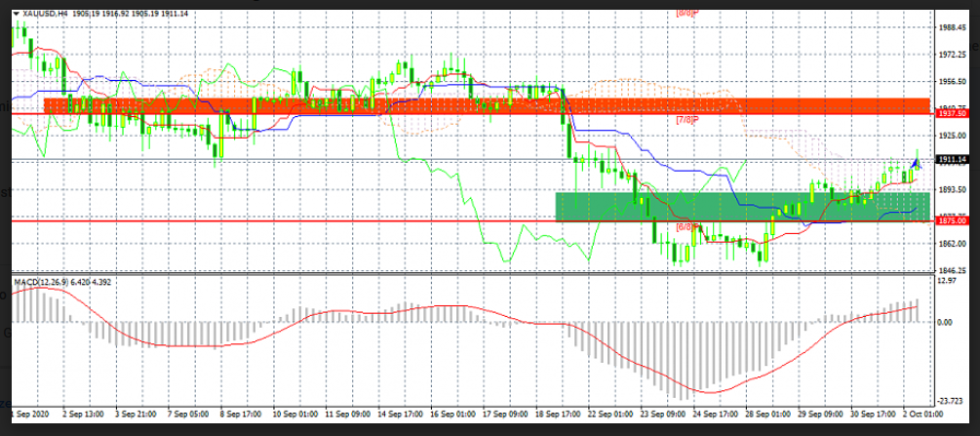Click the 1846.25 price scale value
This screenshot has width=980, height=436.
951,269
